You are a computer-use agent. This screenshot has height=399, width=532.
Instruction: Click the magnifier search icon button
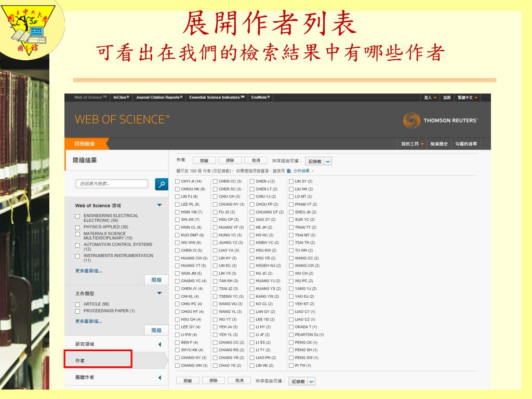(162, 184)
